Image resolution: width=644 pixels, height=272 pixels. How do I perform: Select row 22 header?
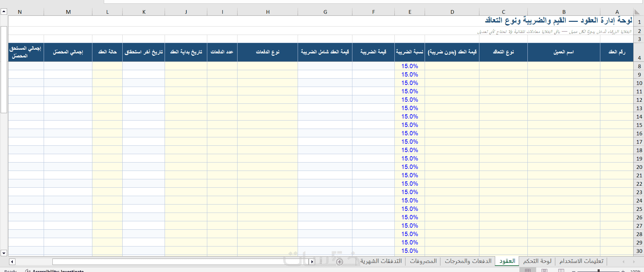click(639, 184)
